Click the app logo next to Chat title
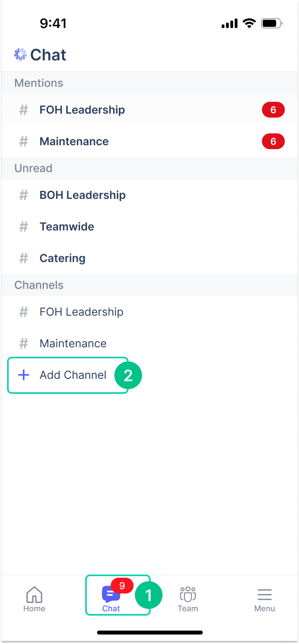Screen dimensions: 299x644 [x=21, y=54]
